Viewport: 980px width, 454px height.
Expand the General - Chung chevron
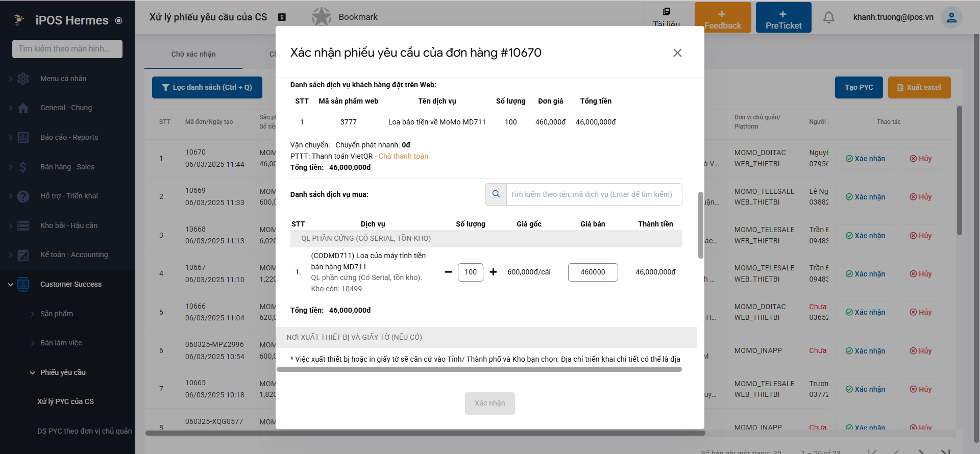point(10,108)
